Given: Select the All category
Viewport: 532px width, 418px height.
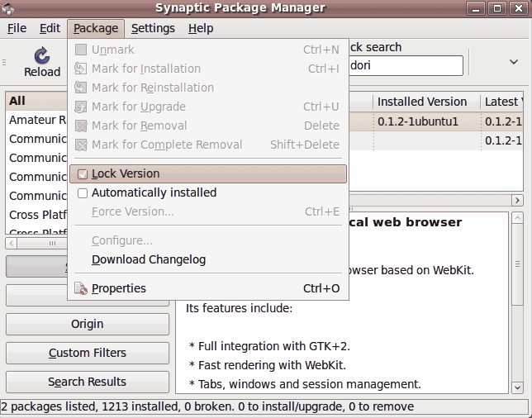Looking at the screenshot, I should 36,101.
